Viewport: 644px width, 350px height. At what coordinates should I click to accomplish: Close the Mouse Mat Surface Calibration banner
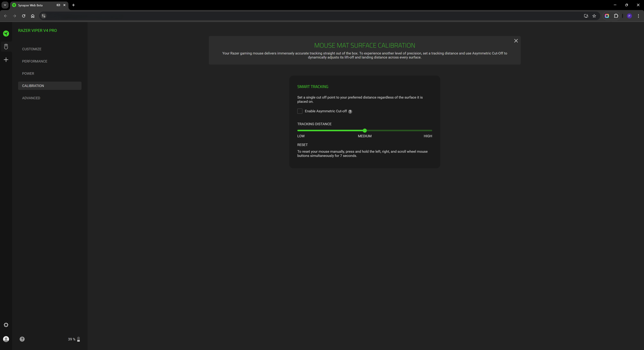pyautogui.click(x=516, y=41)
